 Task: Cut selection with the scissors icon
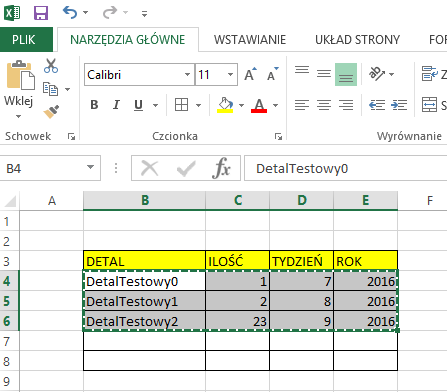(x=51, y=66)
